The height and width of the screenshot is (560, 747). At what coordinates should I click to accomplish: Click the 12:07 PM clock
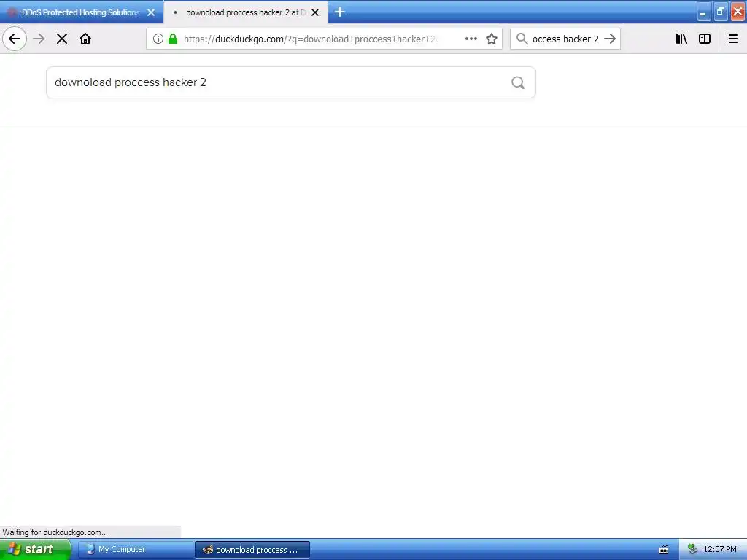point(720,550)
